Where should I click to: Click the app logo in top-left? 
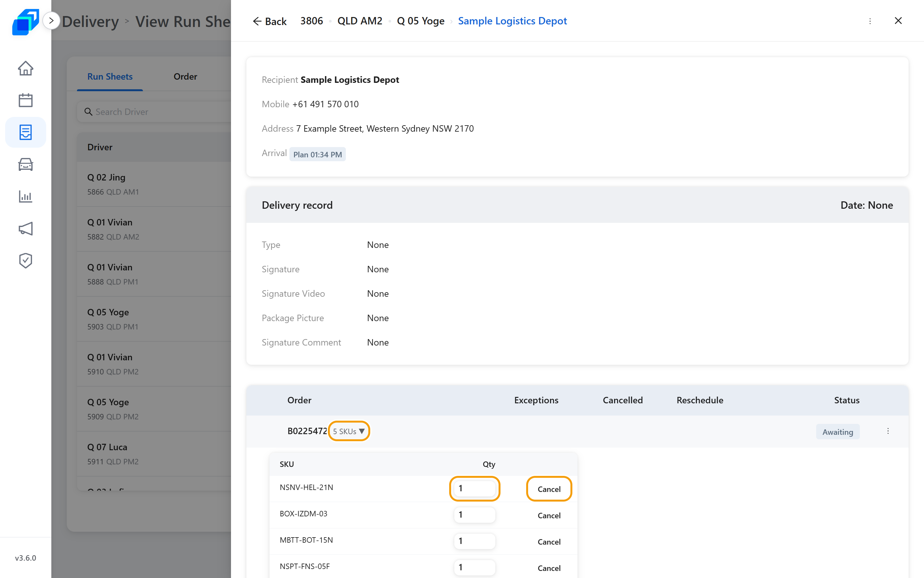click(x=26, y=22)
